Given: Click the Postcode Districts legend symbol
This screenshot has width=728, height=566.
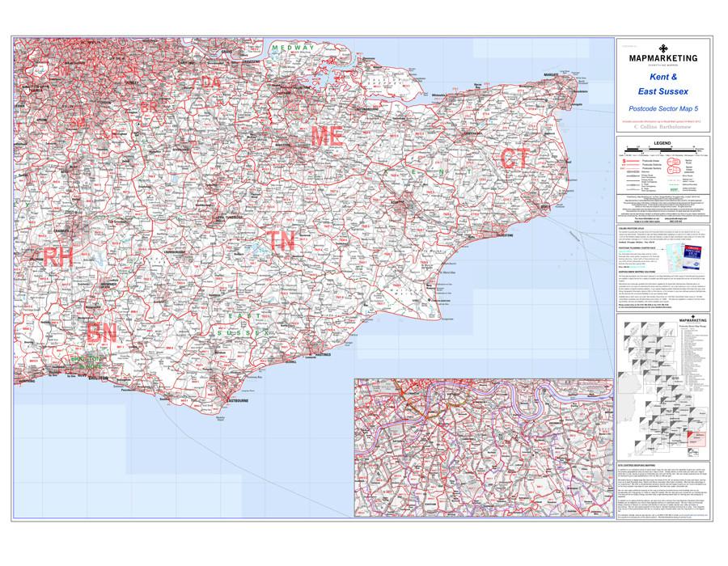Looking at the screenshot, I should pyautogui.click(x=633, y=164).
